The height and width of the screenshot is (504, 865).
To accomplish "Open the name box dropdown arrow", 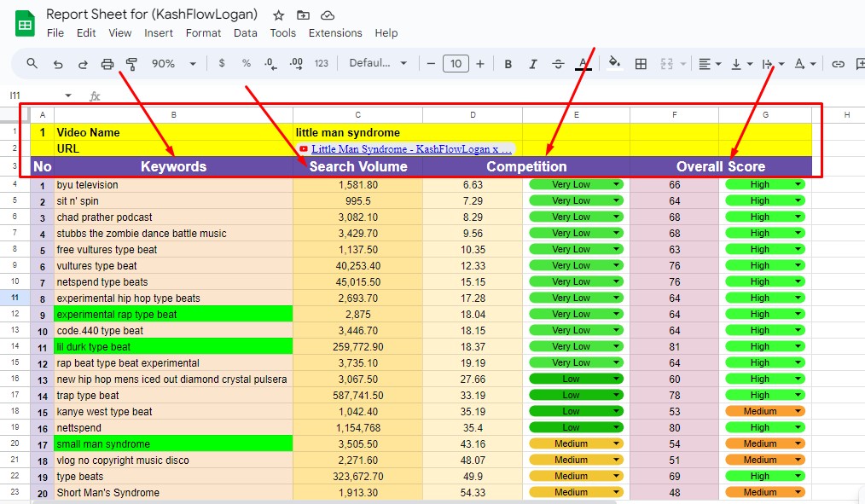I will coord(68,96).
